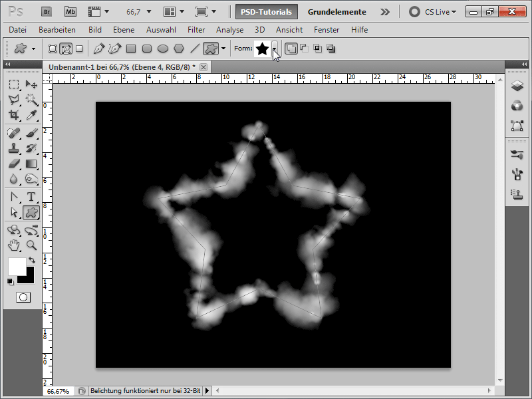Open the Layers panel icon
532x399 pixels.
click(x=517, y=86)
